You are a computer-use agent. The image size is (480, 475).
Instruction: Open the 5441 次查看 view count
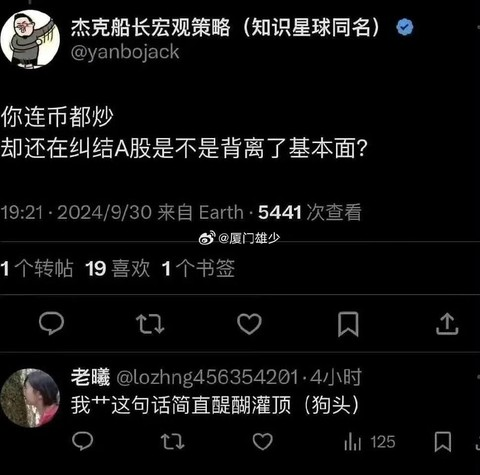[310, 212]
